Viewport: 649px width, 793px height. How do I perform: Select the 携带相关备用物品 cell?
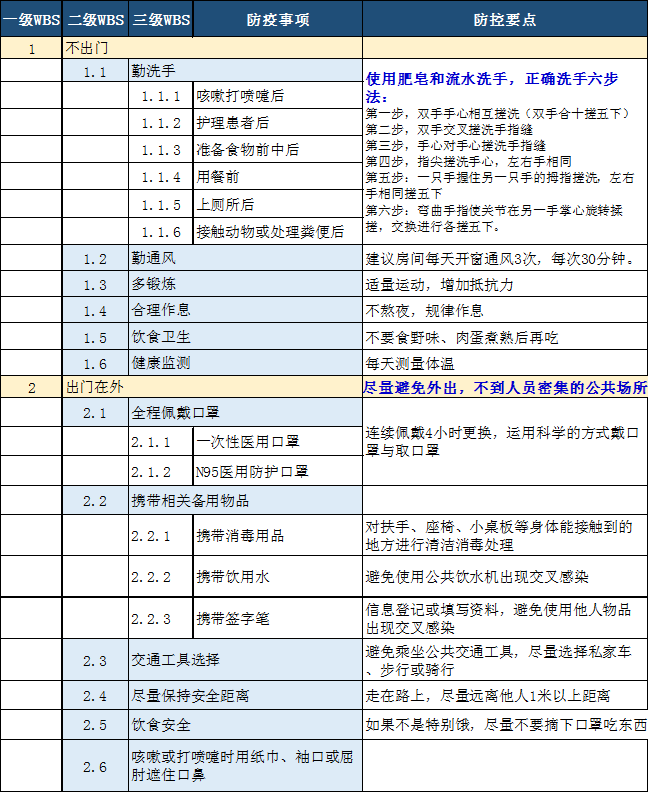(246, 501)
